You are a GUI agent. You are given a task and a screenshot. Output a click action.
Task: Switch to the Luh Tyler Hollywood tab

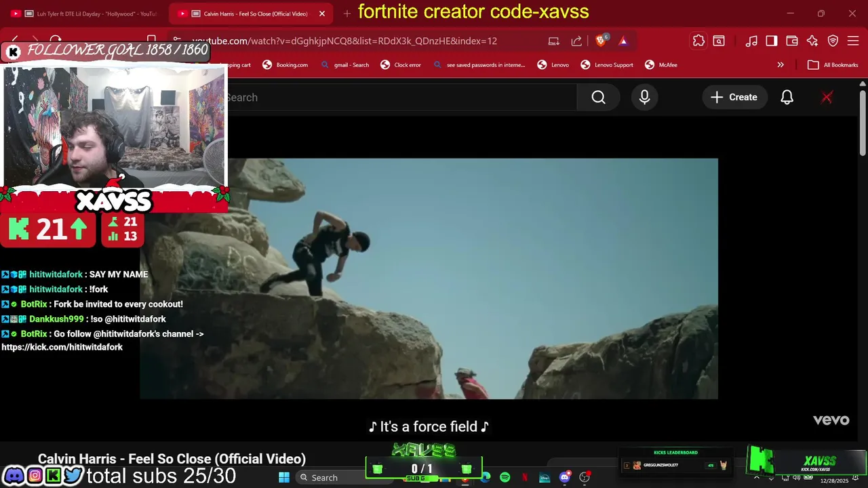[83, 14]
